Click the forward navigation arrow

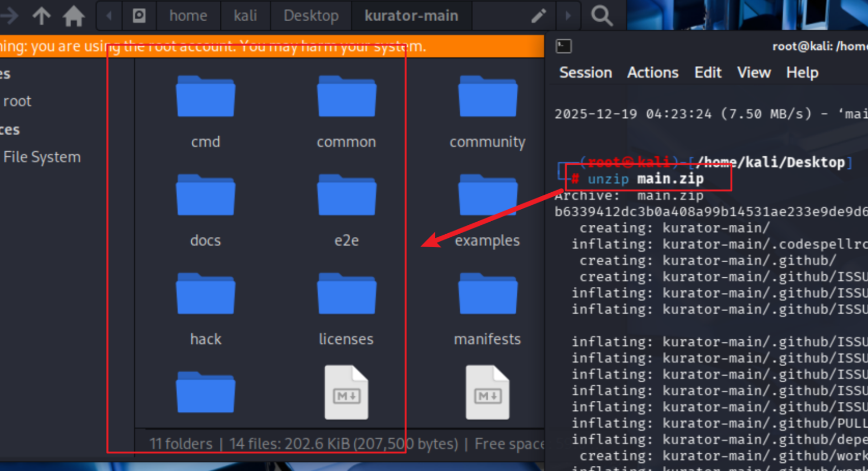tap(9, 16)
